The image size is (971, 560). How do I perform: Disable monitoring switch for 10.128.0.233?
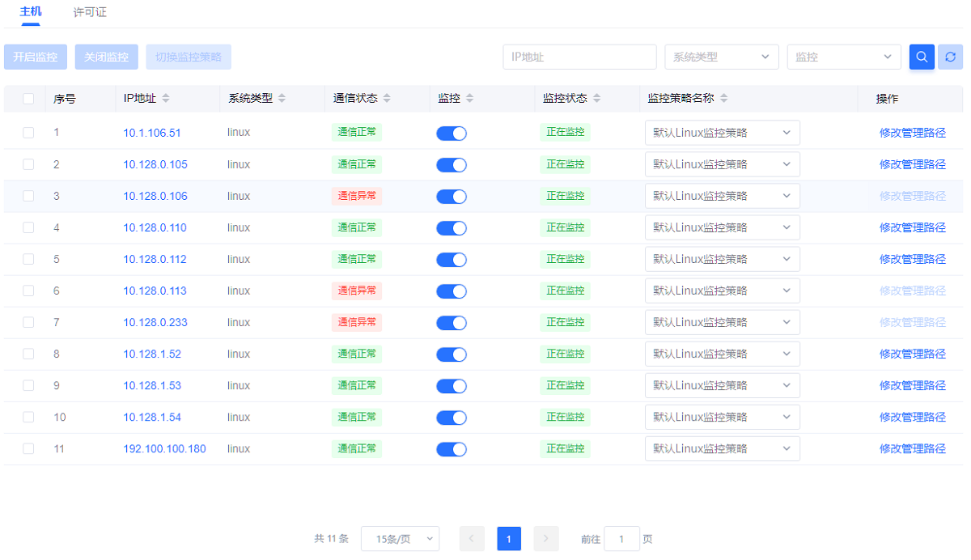pos(452,323)
